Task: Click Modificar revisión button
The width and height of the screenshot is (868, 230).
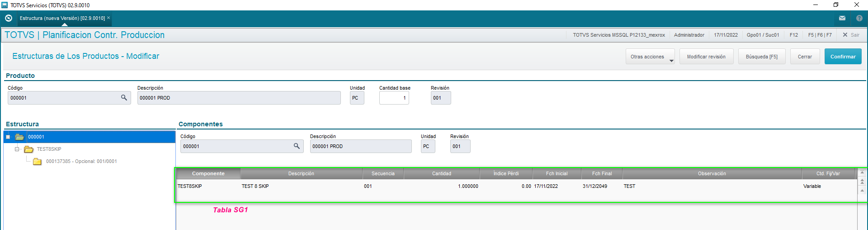Action: (x=706, y=57)
